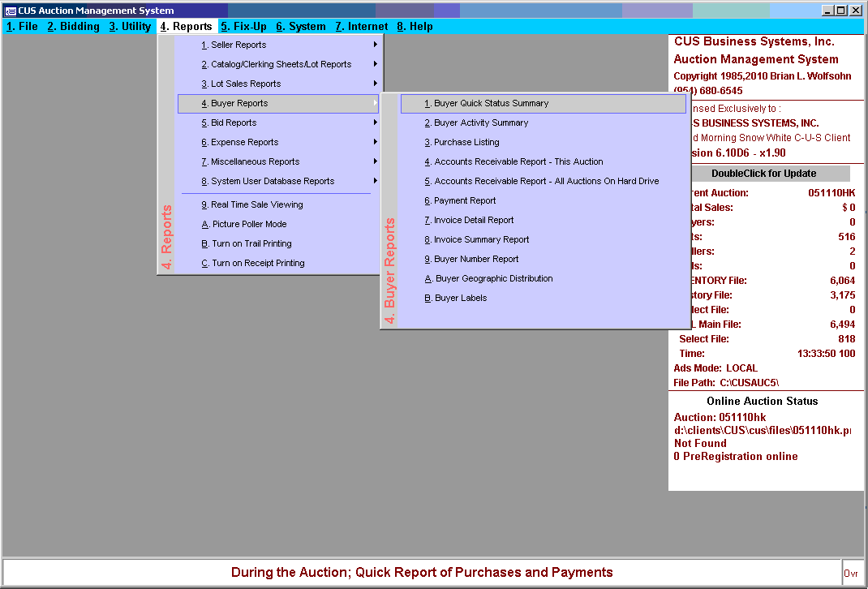Choose Accounts Receivable Report - This Auction
The image size is (868, 589).
click(518, 162)
